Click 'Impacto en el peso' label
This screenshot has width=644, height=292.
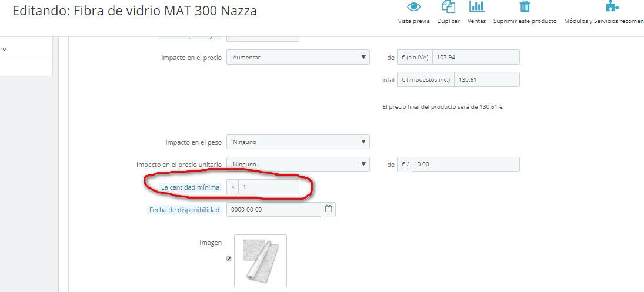(193, 142)
